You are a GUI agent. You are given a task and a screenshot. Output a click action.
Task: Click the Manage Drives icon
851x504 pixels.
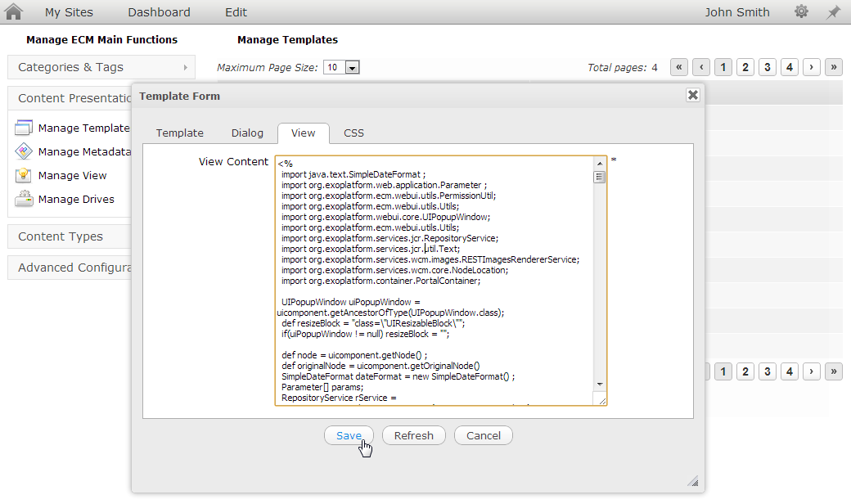point(24,199)
